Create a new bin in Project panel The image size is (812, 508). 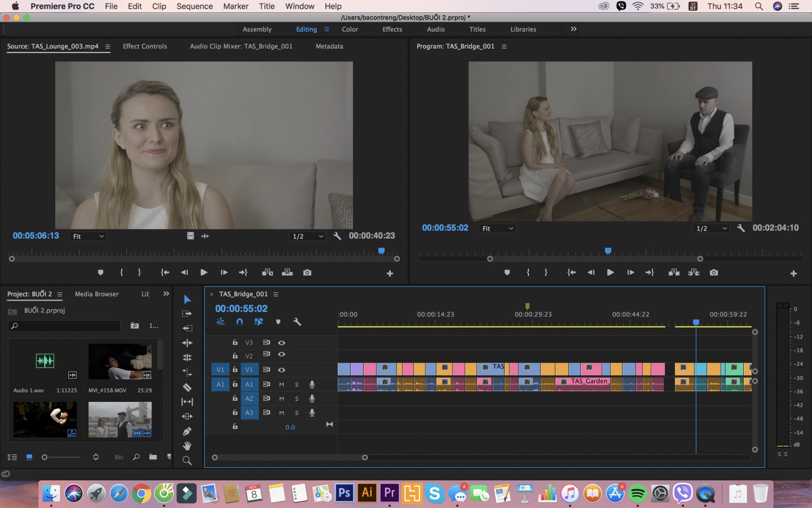coord(153,457)
